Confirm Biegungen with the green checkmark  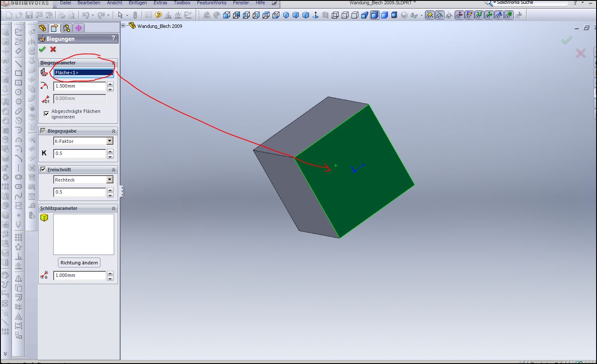[42, 49]
